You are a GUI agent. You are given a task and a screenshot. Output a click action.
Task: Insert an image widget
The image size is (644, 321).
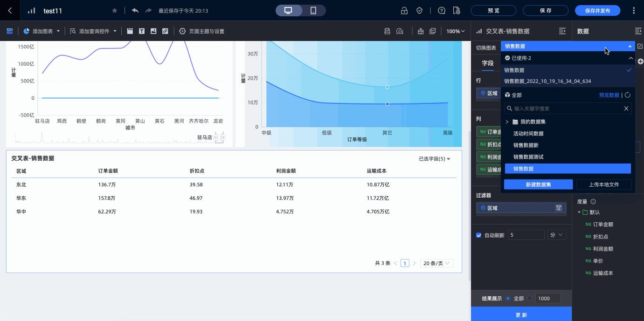(x=153, y=31)
